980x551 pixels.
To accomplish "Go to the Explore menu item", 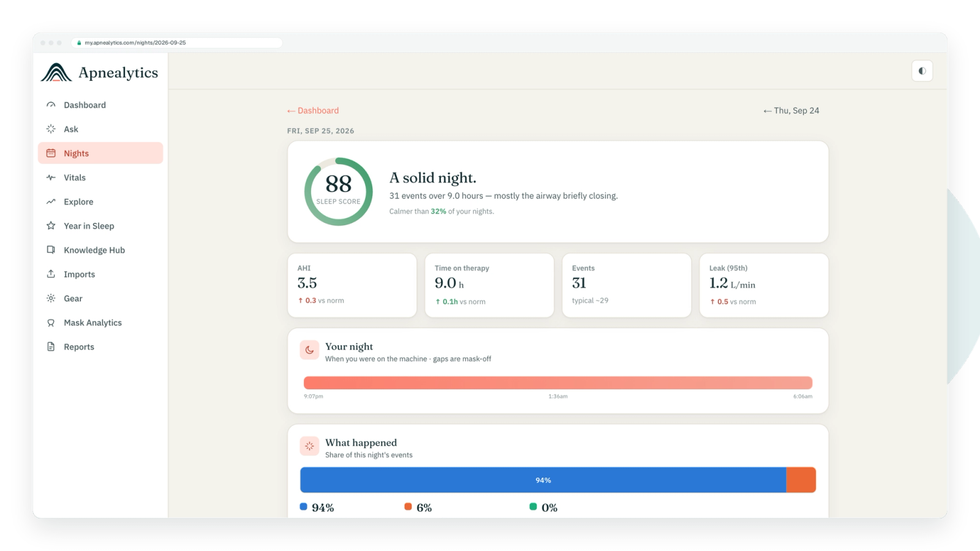I will 100,201.
